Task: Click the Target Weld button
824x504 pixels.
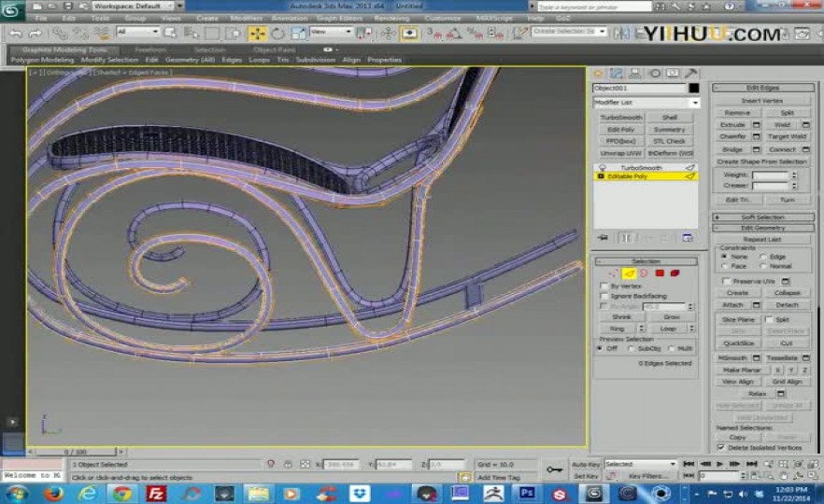Action: click(x=787, y=136)
